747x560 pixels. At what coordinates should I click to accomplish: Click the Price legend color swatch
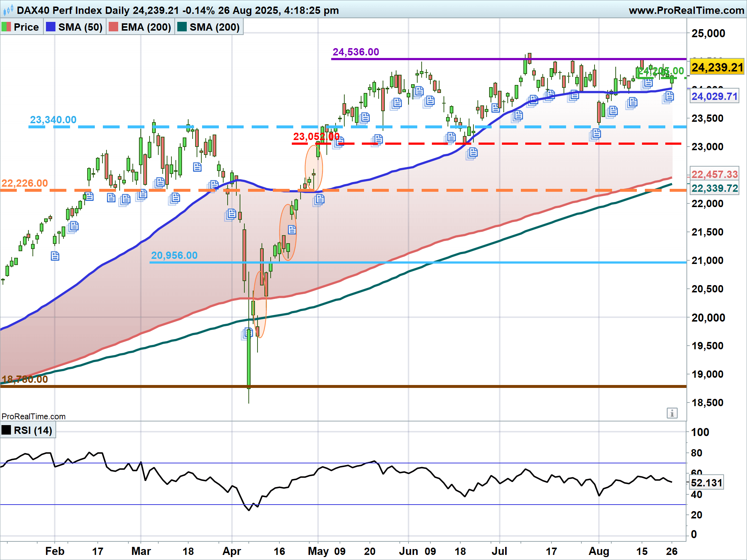pyautogui.click(x=6, y=27)
